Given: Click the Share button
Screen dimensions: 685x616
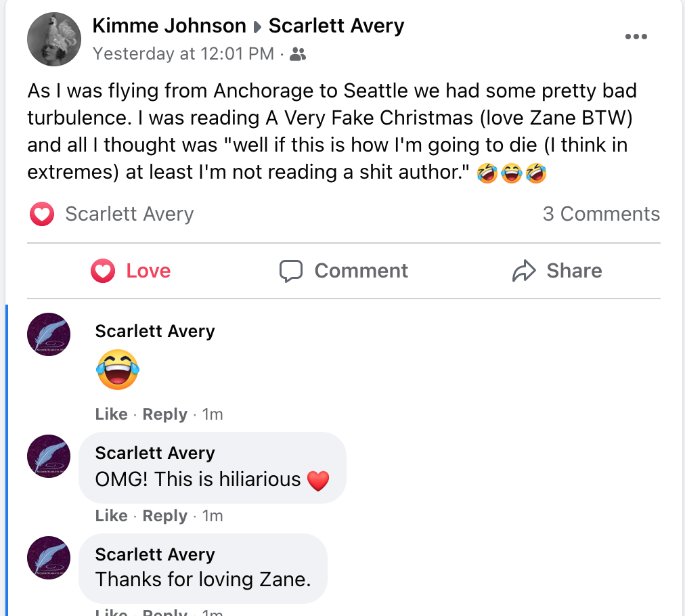Looking at the screenshot, I should point(557,271).
